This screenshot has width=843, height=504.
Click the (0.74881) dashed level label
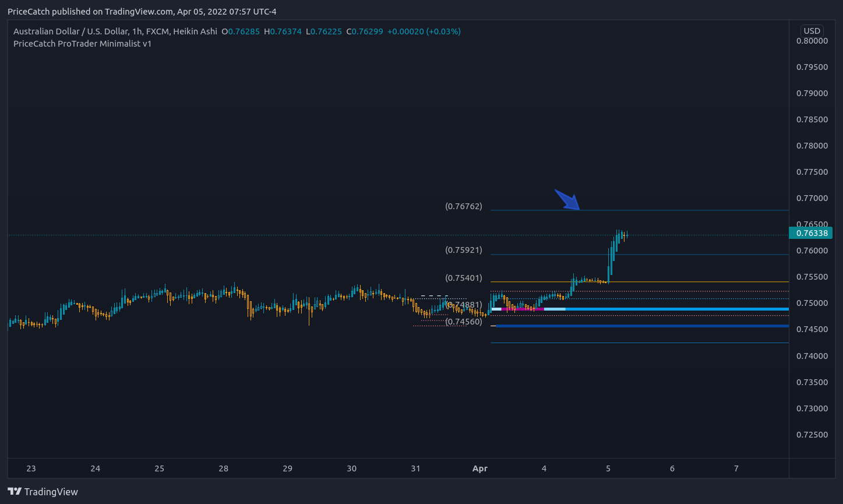click(463, 304)
